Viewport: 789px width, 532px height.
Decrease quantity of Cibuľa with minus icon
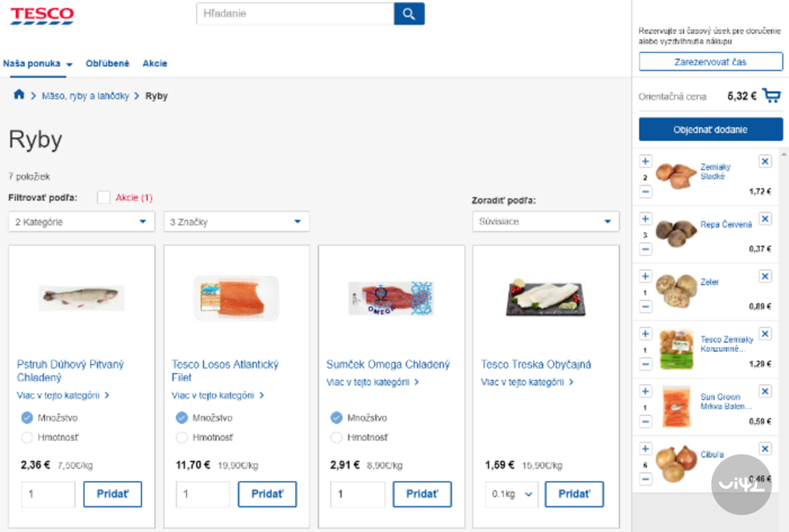coord(645,479)
